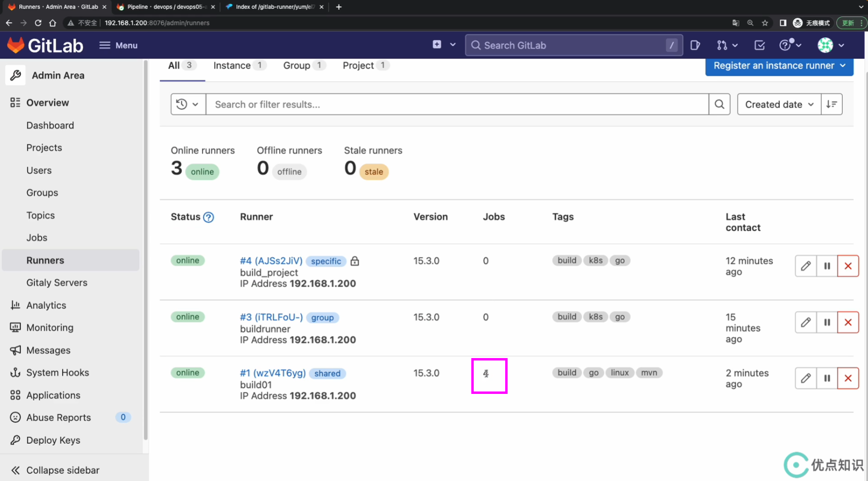Edit runner #1 with pencil icon
868x481 pixels.
(x=806, y=378)
